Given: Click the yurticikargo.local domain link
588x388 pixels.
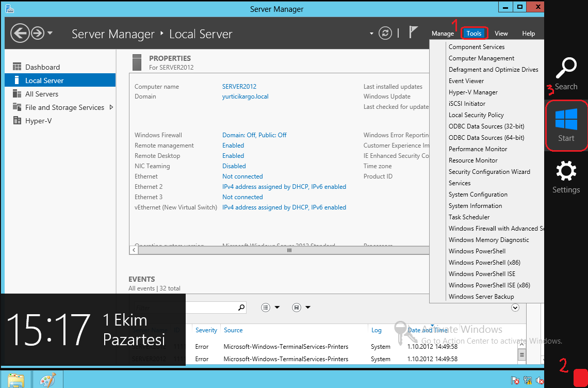Looking at the screenshot, I should (x=245, y=96).
